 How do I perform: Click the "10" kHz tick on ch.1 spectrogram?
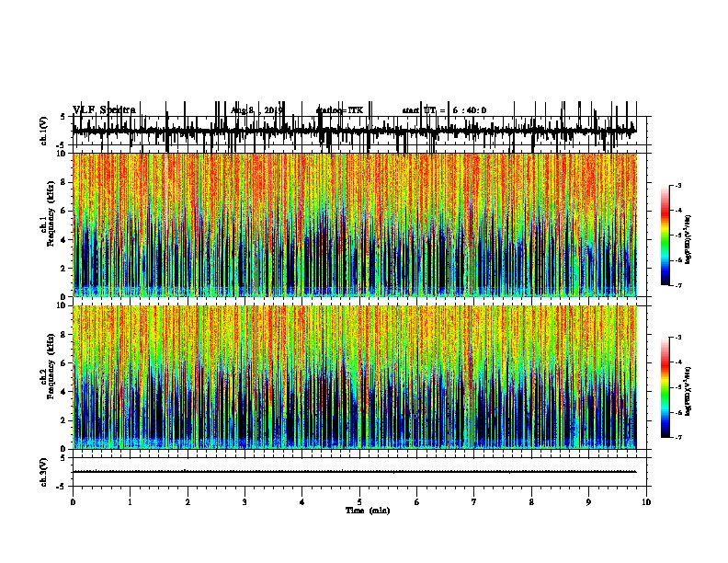[x=63, y=154]
